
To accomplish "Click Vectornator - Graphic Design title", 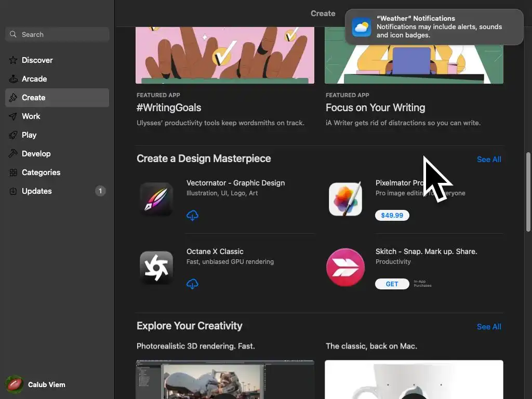I will (x=235, y=183).
